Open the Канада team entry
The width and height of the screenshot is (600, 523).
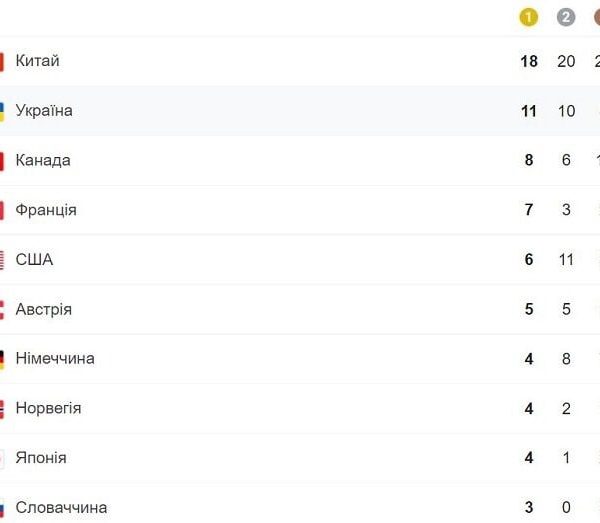coord(43,161)
